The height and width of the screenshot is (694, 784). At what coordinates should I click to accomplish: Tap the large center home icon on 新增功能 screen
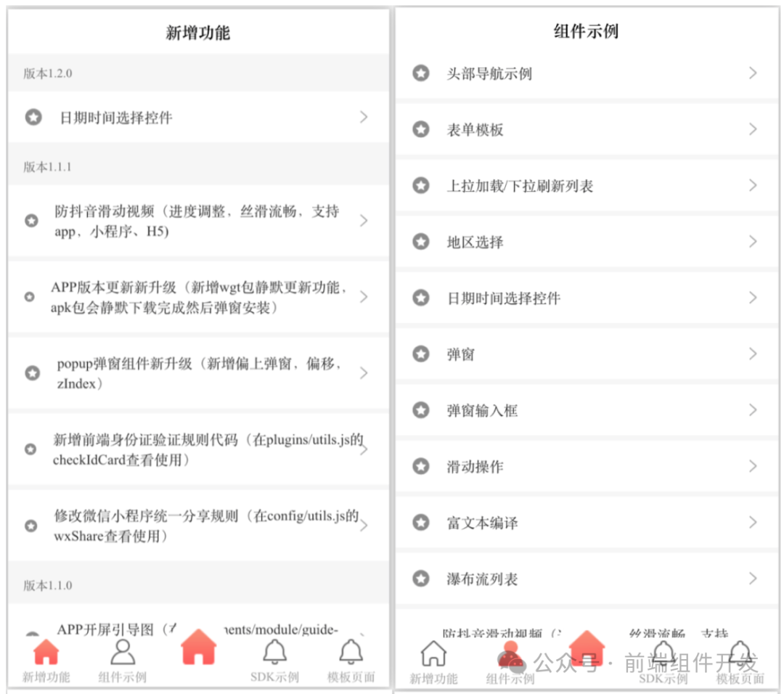(199, 647)
